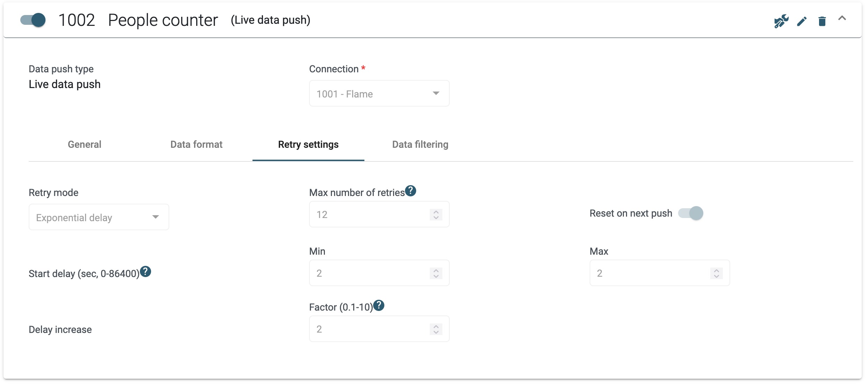Toggle Reset on next push switch
Screen dimensions: 868x385
(x=691, y=213)
